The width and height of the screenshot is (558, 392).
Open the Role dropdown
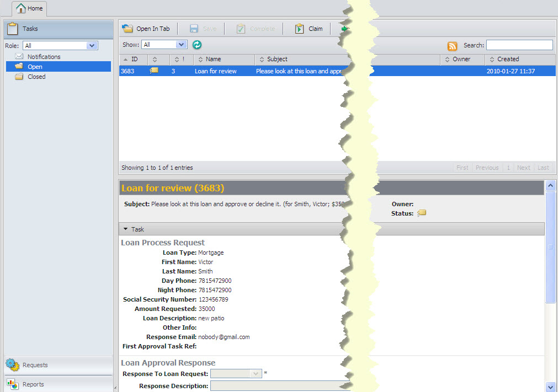[x=92, y=46]
